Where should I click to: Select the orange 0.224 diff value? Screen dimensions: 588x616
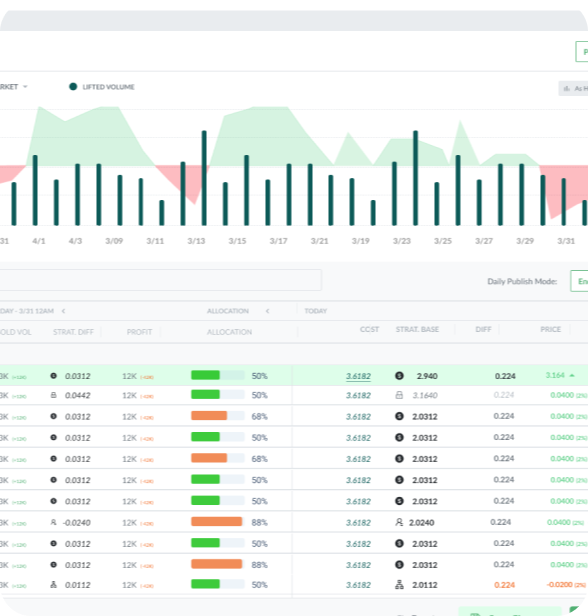pos(504,585)
